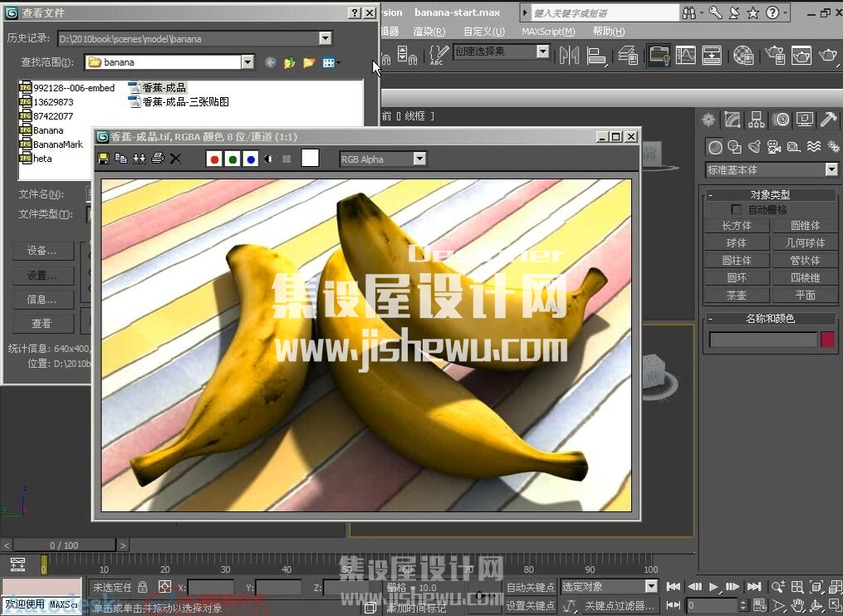Toggle monochrome display in render viewer

[x=287, y=159]
